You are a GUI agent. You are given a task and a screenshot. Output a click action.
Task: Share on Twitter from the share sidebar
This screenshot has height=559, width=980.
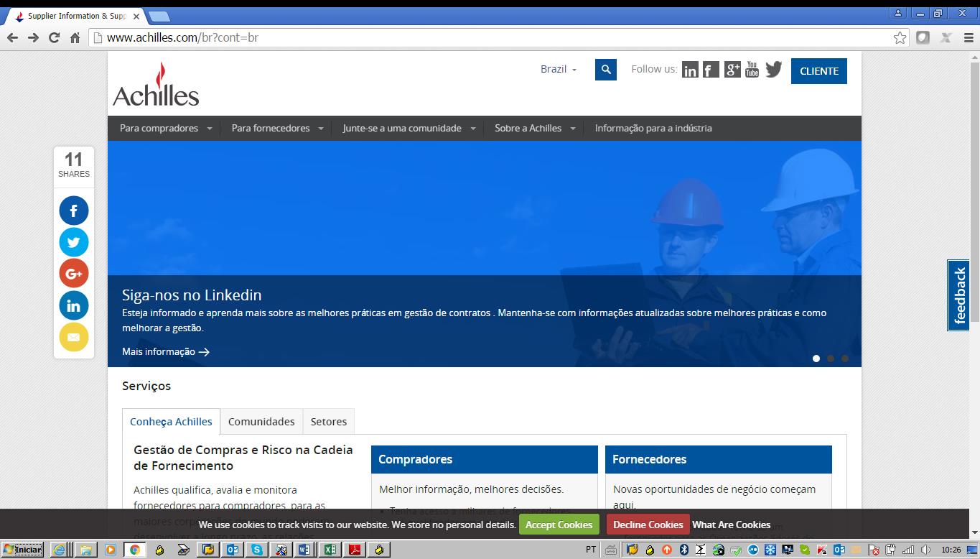click(74, 242)
